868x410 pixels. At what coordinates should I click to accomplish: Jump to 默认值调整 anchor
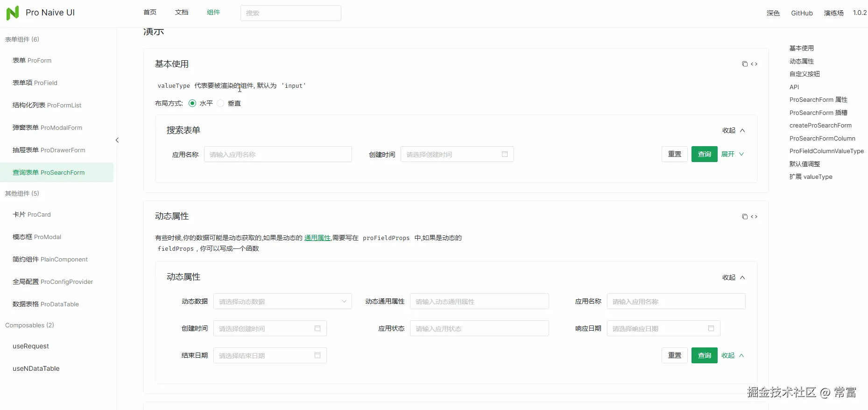[x=804, y=164]
